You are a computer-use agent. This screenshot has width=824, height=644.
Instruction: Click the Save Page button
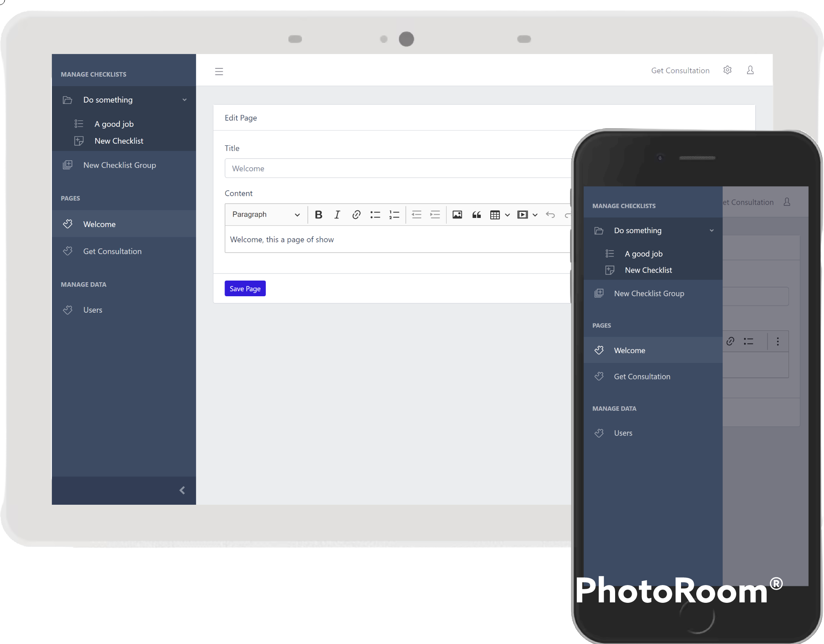pos(246,288)
